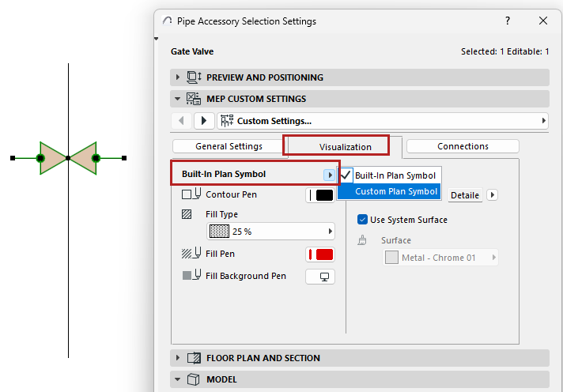563x392 pixels.
Task: Switch to the Connections tab
Action: tap(463, 146)
